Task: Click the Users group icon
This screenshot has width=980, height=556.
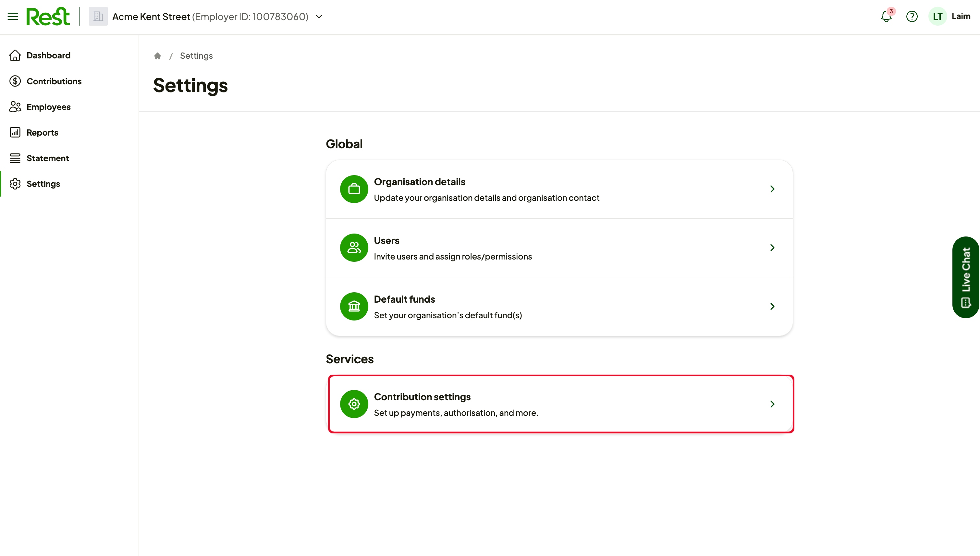Action: click(354, 248)
